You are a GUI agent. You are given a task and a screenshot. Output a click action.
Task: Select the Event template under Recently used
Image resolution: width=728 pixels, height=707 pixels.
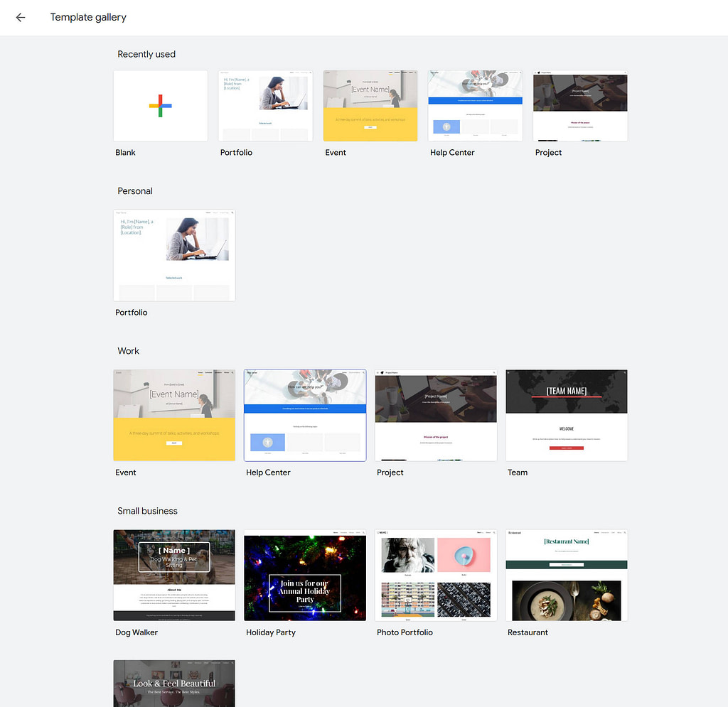(370, 105)
